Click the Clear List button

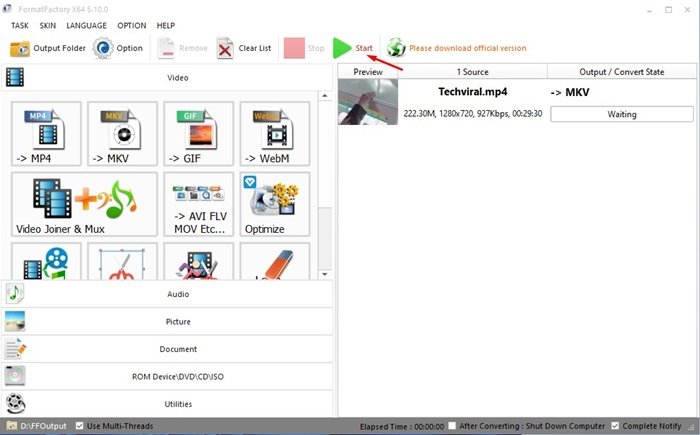(x=240, y=48)
